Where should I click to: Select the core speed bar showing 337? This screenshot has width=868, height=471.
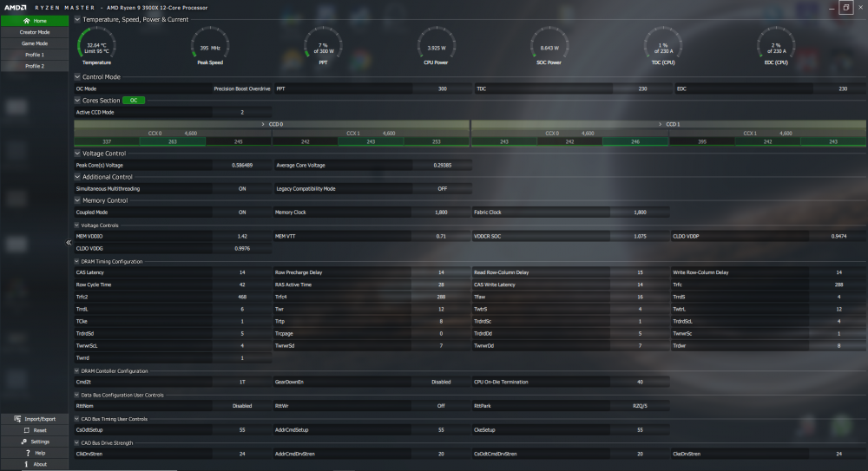tap(107, 141)
